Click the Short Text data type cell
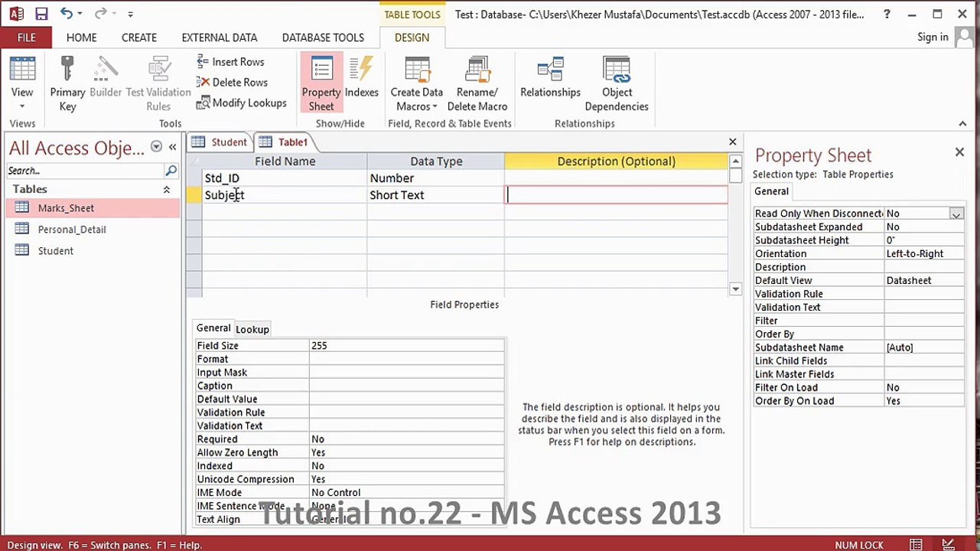This screenshot has width=980, height=551. (x=435, y=195)
